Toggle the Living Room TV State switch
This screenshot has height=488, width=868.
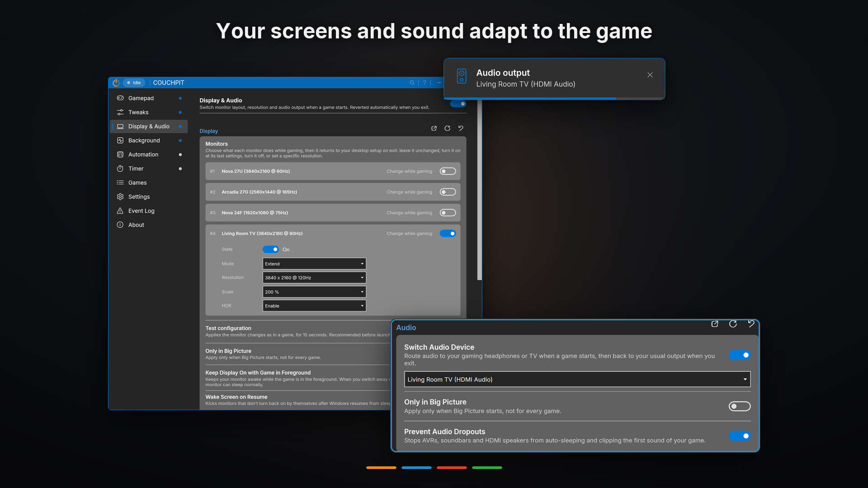pos(271,249)
